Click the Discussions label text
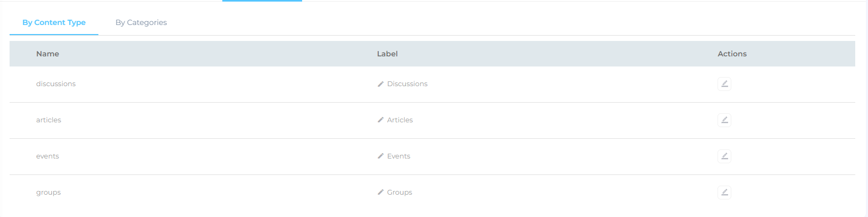The image size is (868, 217). tap(407, 84)
